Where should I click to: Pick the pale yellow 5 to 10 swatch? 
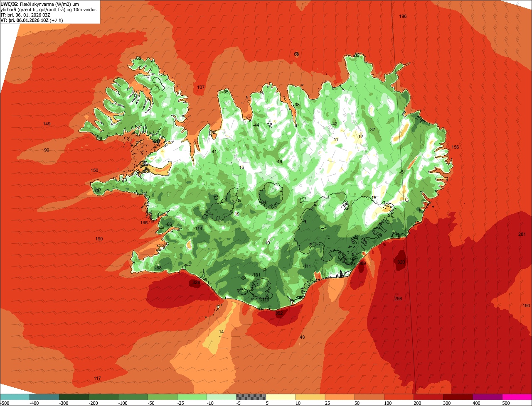[281, 397]
